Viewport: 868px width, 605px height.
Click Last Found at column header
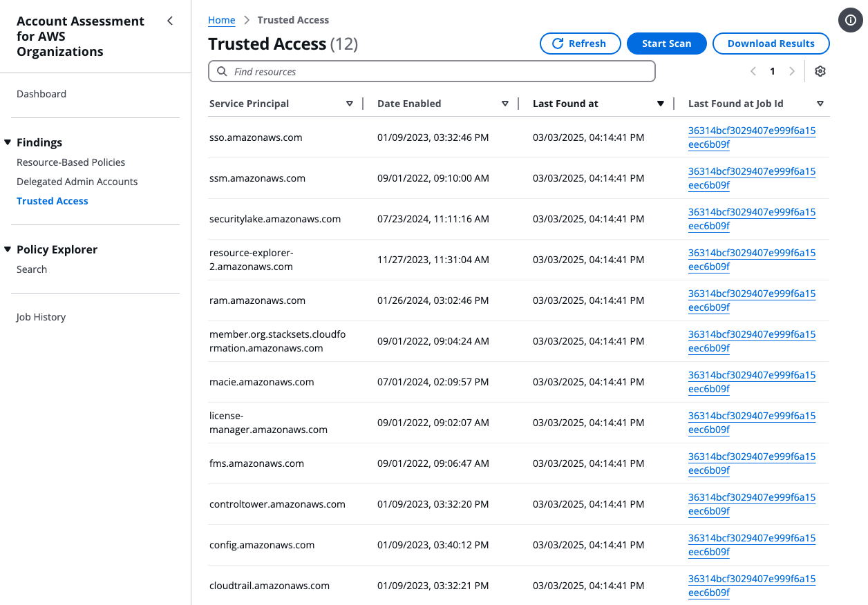coord(565,104)
